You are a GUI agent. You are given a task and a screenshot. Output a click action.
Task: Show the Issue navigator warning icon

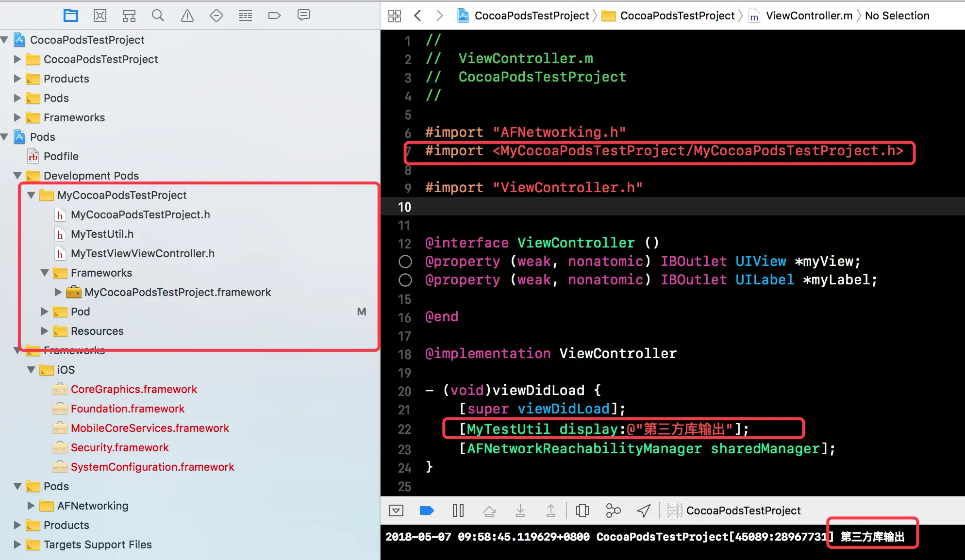tap(187, 16)
